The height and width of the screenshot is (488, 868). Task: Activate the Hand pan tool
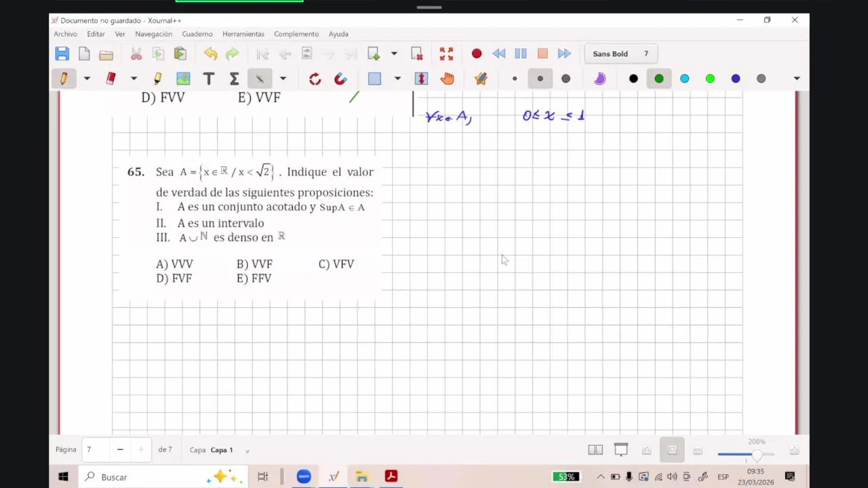tap(447, 79)
